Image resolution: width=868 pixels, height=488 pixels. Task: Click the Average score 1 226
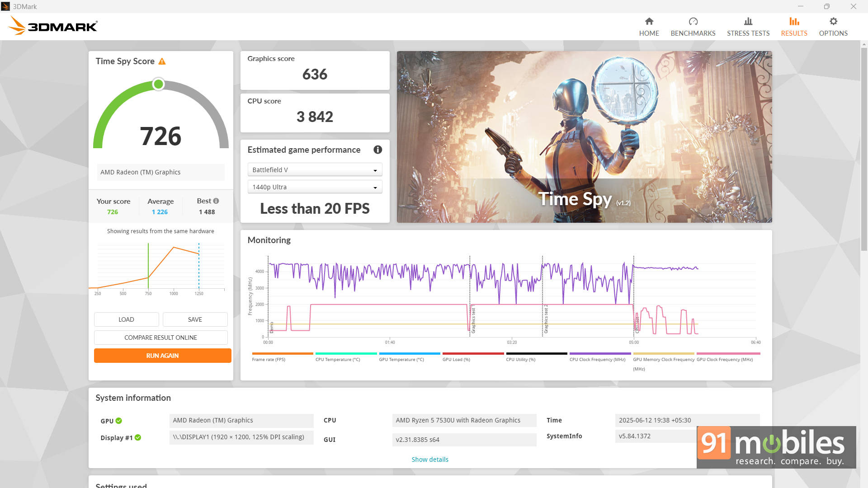(160, 212)
